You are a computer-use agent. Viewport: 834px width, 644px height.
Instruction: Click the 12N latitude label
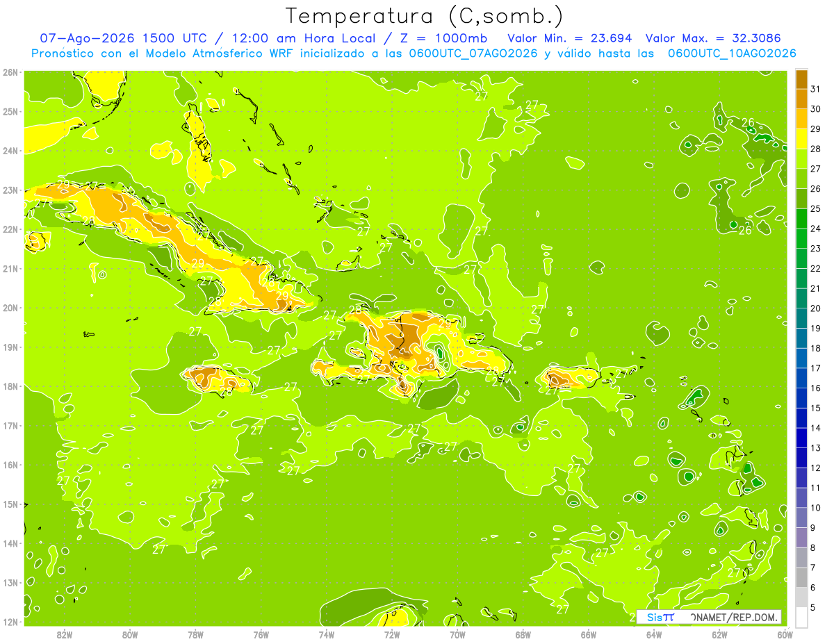point(10,622)
